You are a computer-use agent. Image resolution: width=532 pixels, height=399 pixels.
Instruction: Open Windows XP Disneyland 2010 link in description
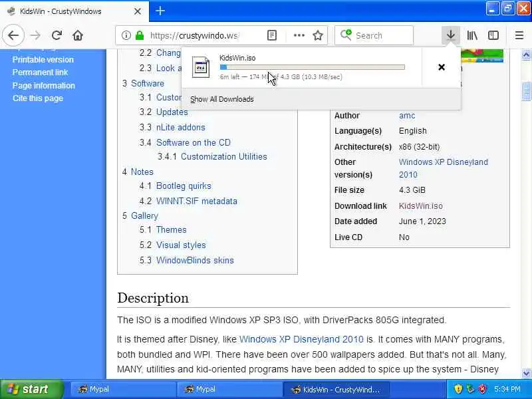[301, 339]
